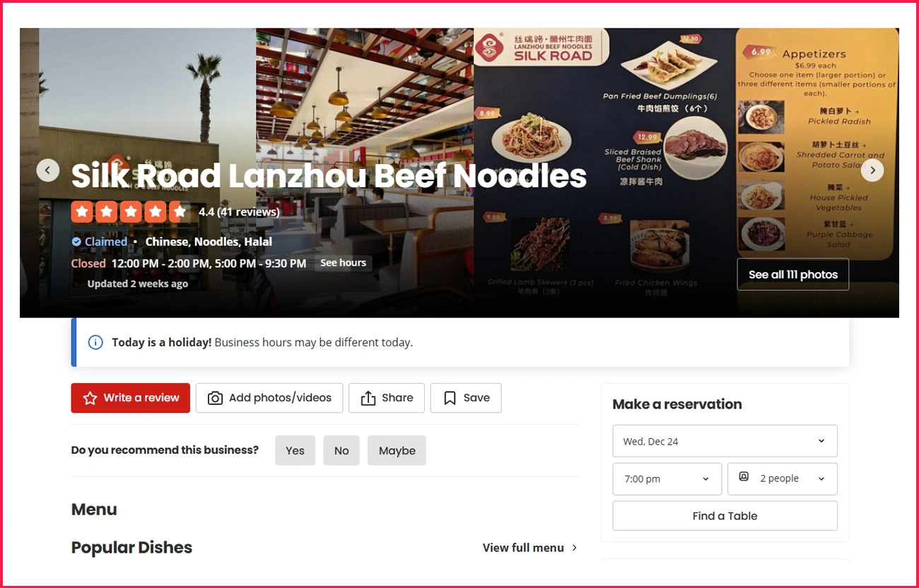Expand the 7:00 pm time dropdown
This screenshot has height=588, width=919.
667,479
